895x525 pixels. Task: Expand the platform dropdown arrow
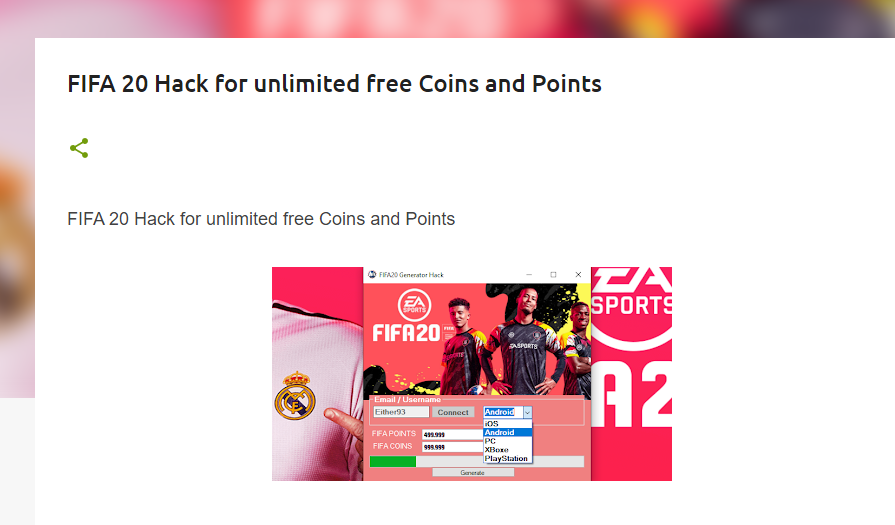pos(527,412)
